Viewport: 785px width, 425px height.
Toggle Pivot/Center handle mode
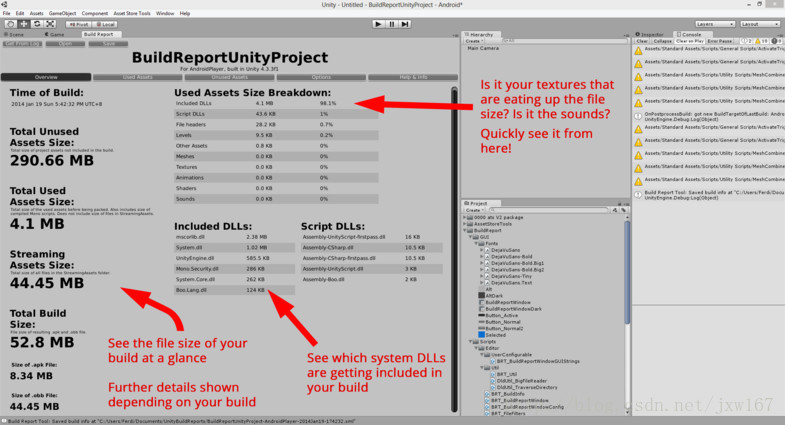click(79, 24)
